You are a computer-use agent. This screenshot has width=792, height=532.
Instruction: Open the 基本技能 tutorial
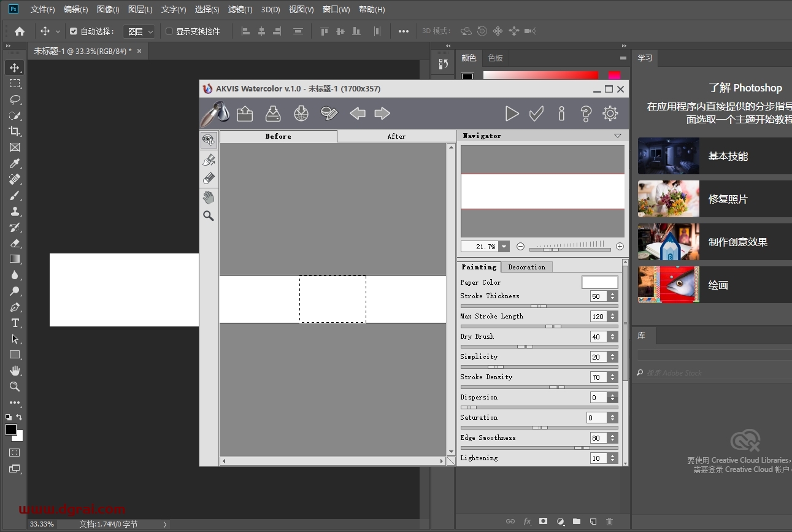(715, 156)
